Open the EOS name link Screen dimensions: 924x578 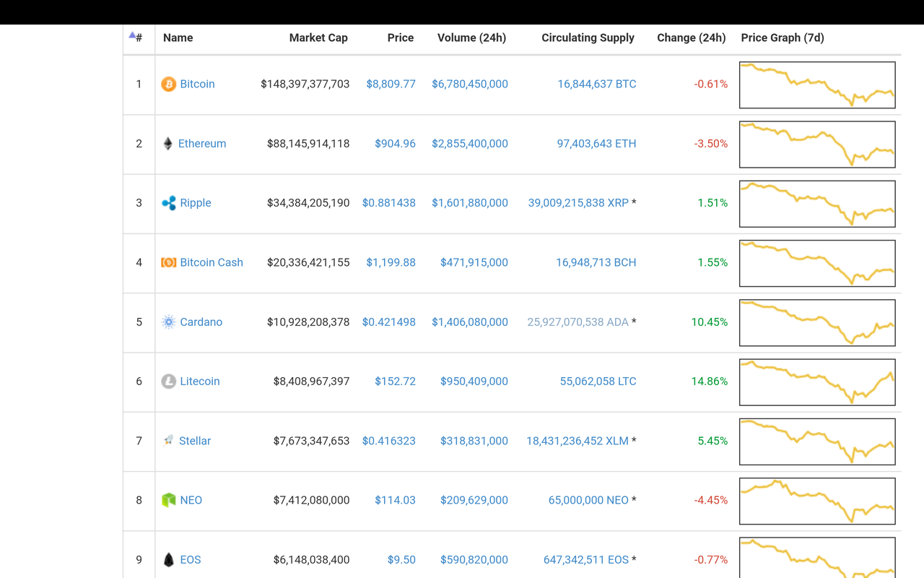[191, 560]
